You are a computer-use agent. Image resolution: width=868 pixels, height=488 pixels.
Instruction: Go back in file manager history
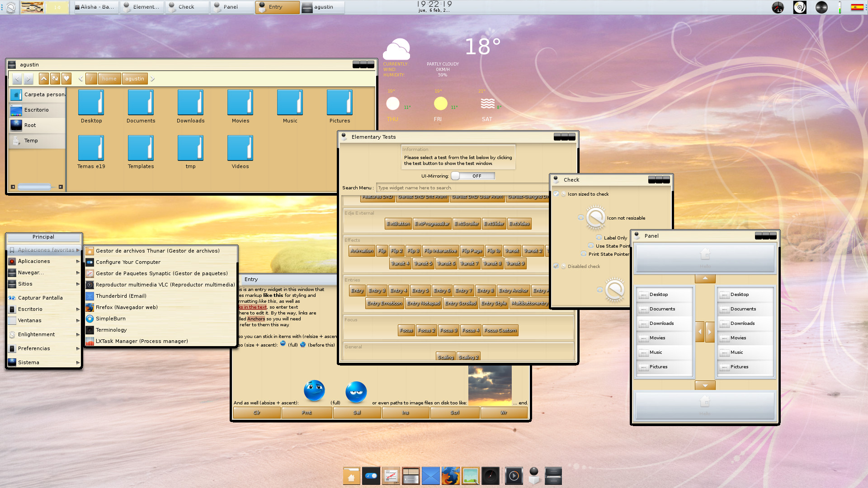click(17, 79)
